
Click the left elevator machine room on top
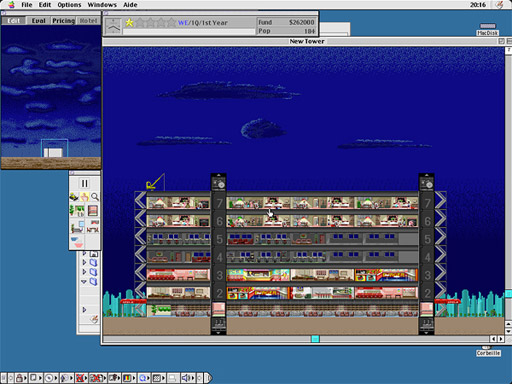pos(218,182)
